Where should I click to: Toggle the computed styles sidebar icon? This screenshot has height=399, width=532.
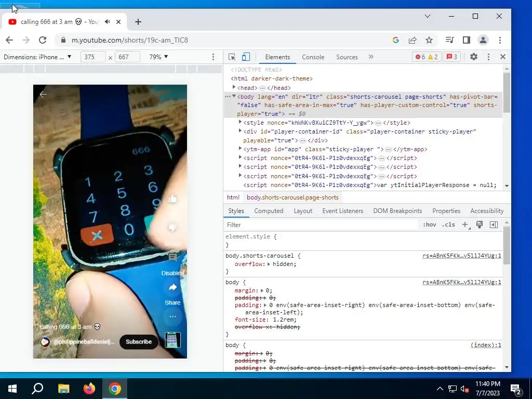point(494,224)
